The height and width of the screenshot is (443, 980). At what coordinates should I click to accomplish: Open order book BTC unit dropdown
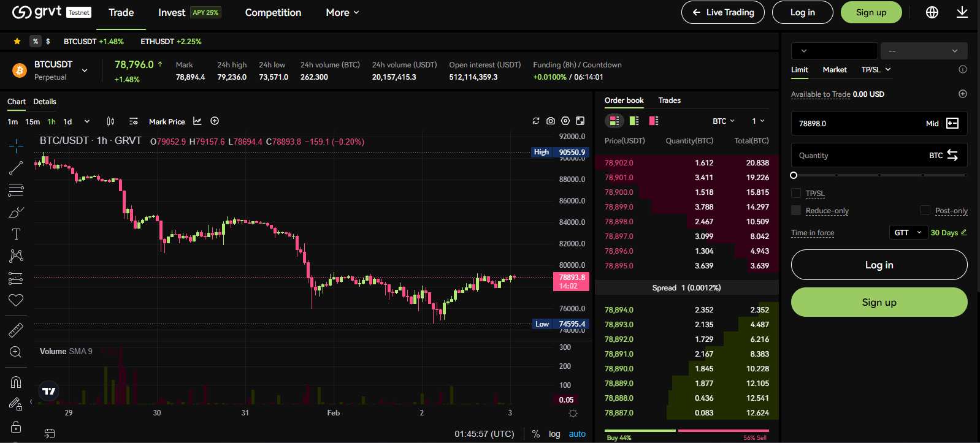coord(724,121)
